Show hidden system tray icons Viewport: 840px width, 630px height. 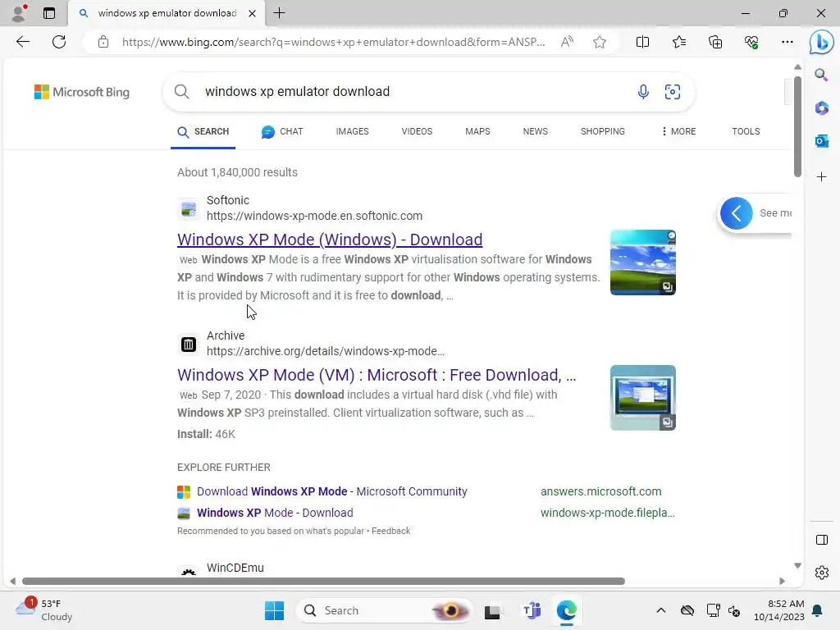660,610
